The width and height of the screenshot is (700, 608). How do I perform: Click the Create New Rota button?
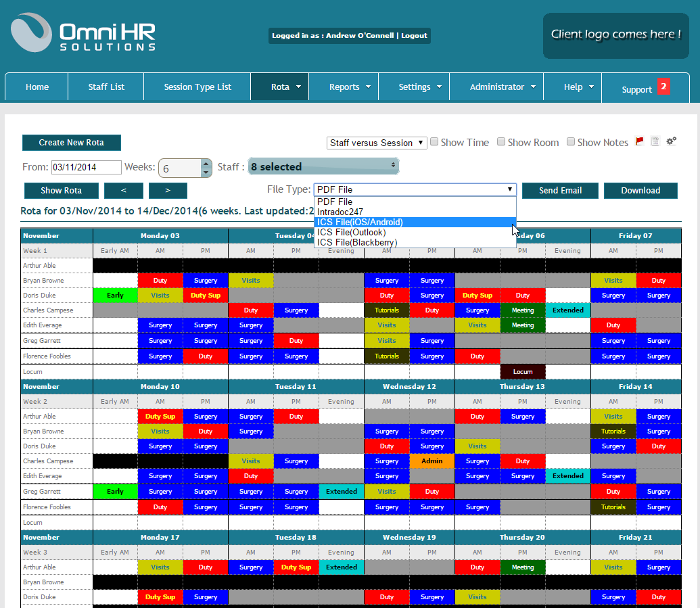click(72, 143)
